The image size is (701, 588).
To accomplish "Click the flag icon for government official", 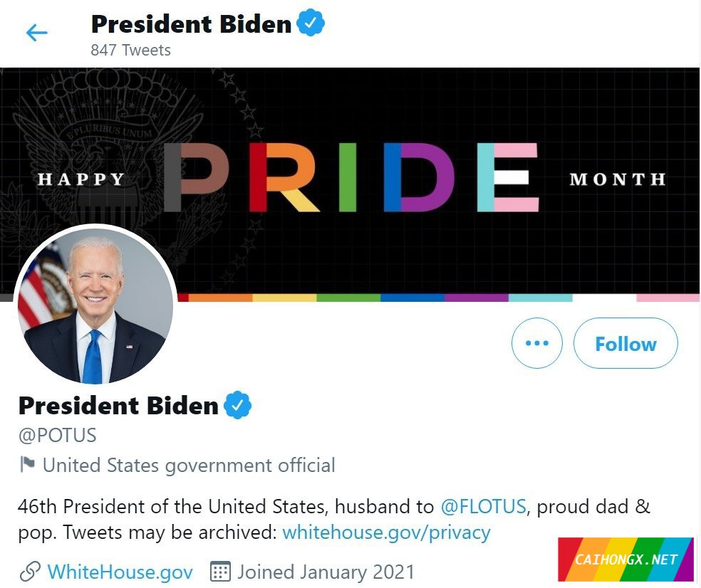I will (x=27, y=466).
